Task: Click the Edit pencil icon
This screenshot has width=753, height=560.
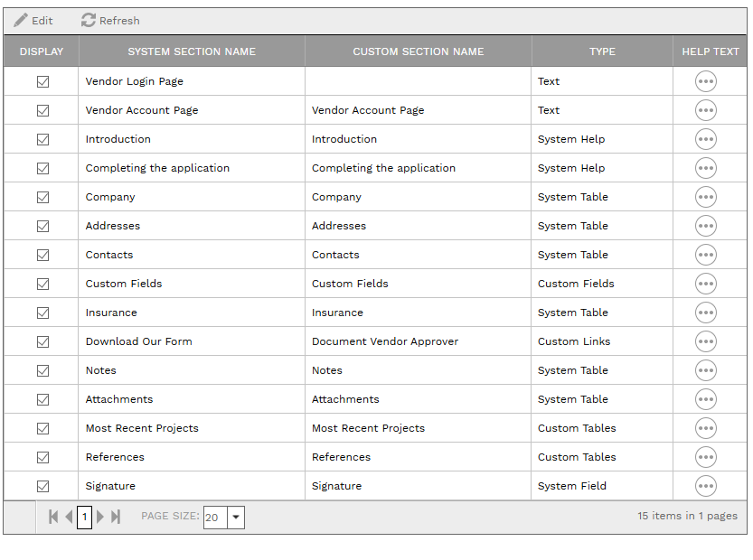Action: coord(20,20)
